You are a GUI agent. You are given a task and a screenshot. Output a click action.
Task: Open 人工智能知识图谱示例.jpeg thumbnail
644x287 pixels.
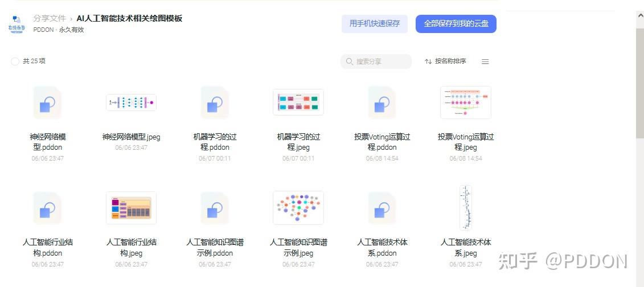pos(298,208)
